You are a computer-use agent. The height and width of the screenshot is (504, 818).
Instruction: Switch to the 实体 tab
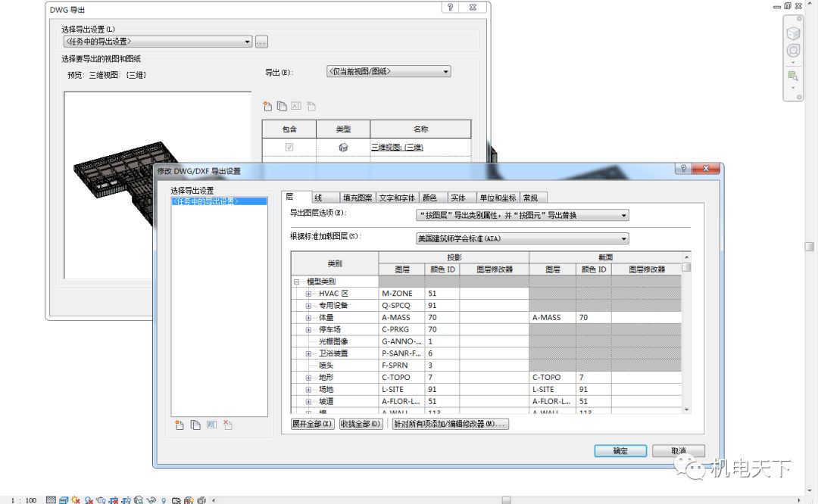[x=462, y=198]
